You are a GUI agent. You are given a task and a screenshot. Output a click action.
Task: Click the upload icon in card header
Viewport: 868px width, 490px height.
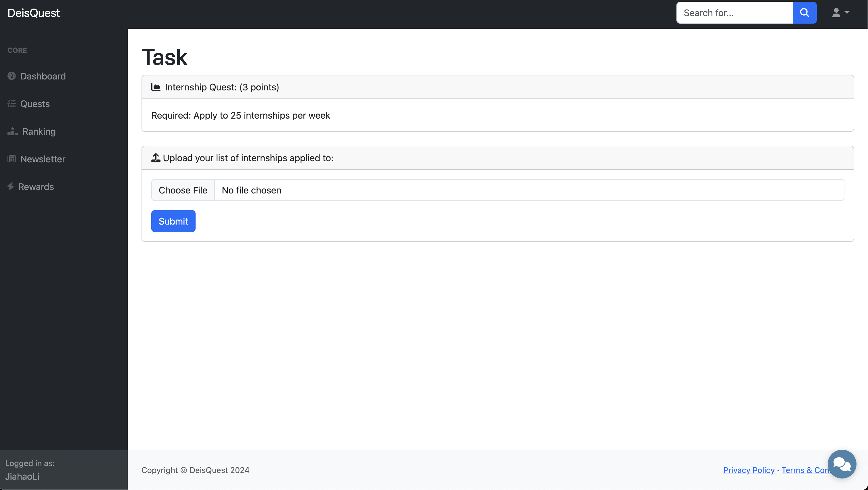[156, 158]
